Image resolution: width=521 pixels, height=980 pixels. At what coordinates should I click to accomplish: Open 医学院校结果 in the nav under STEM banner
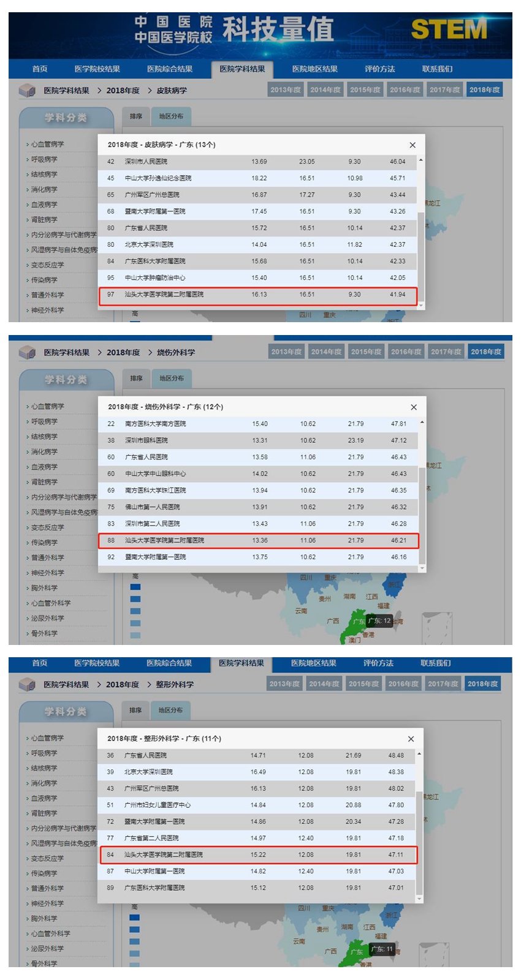point(97,69)
